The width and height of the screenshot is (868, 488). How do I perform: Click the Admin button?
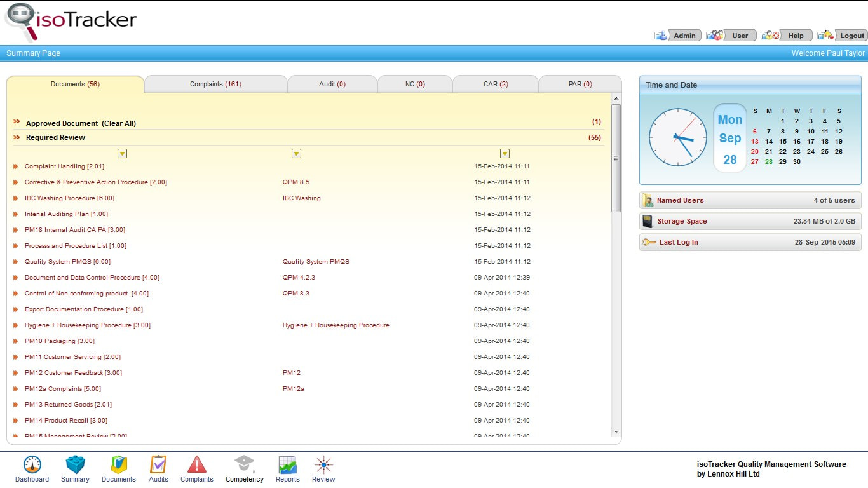(678, 36)
